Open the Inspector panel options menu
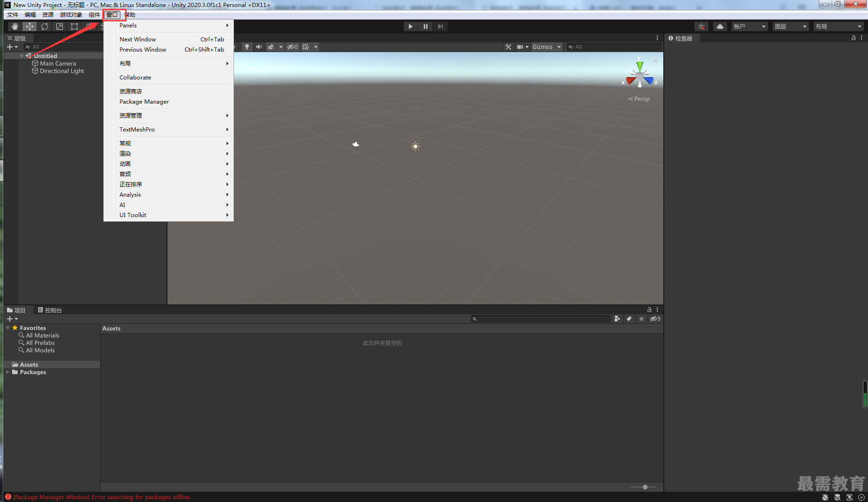 [x=861, y=38]
